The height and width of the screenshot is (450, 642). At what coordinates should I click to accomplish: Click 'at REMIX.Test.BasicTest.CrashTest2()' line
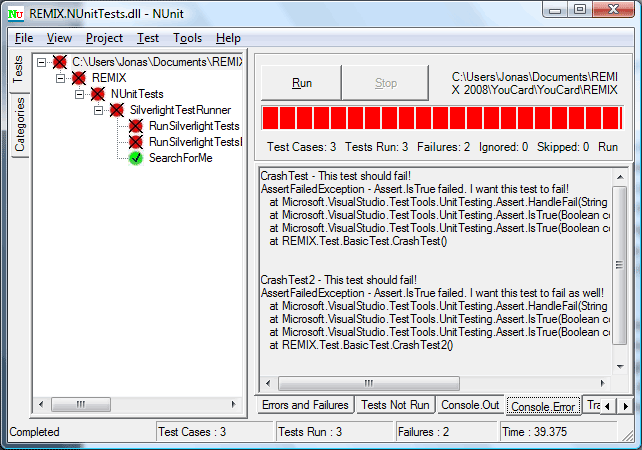coord(361,345)
